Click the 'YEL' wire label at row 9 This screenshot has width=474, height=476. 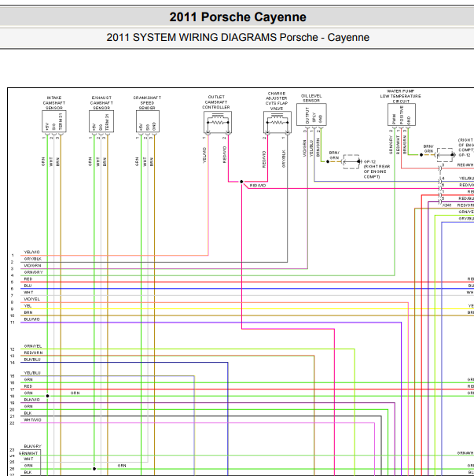[x=28, y=306]
